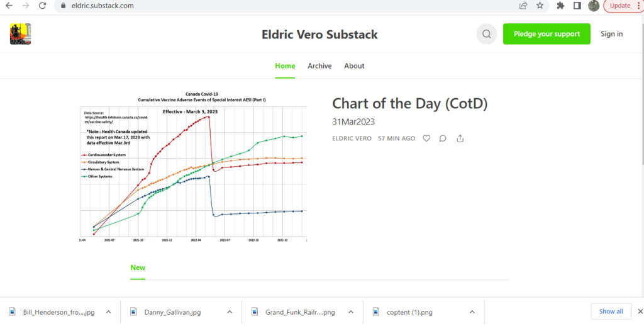
Task: Like the post with heart icon
Action: [426, 138]
